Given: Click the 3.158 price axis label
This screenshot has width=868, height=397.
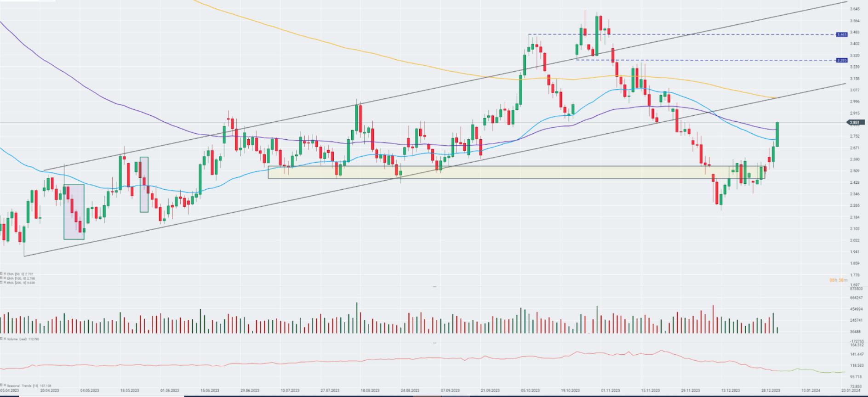Looking at the screenshot, I should click(x=855, y=79).
